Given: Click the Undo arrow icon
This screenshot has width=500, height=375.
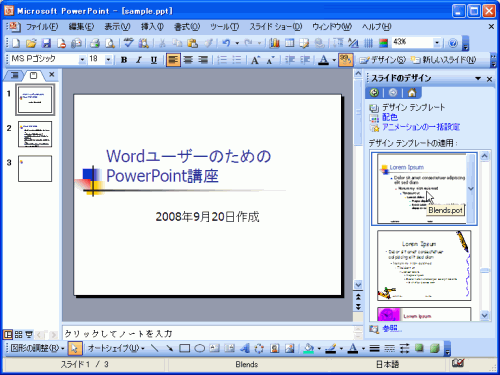Looking at the screenshot, I should tap(226, 43).
